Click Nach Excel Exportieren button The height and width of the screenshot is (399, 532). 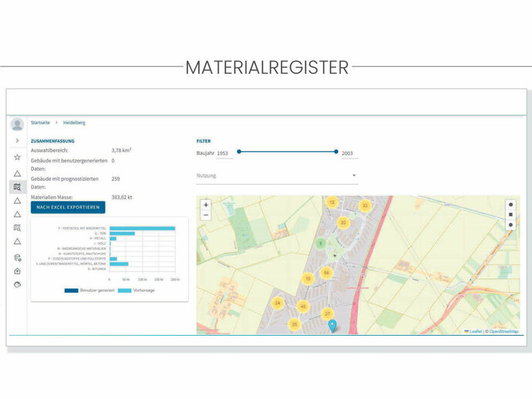(68, 207)
